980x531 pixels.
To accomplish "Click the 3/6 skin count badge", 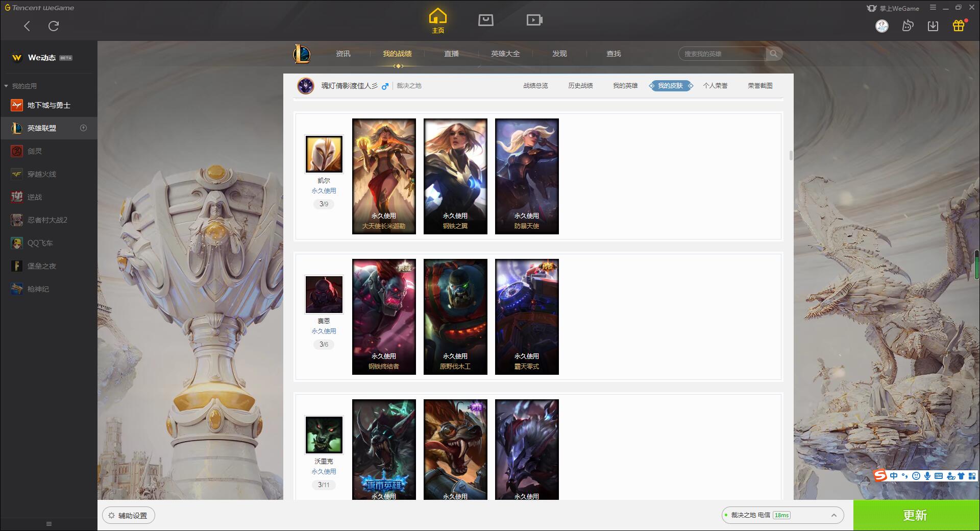I will pos(324,344).
